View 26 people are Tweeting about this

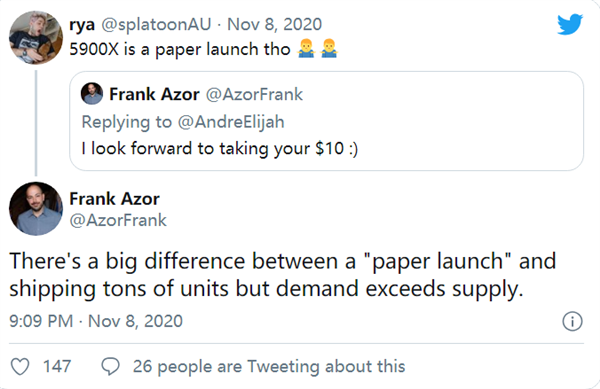[x=269, y=366]
